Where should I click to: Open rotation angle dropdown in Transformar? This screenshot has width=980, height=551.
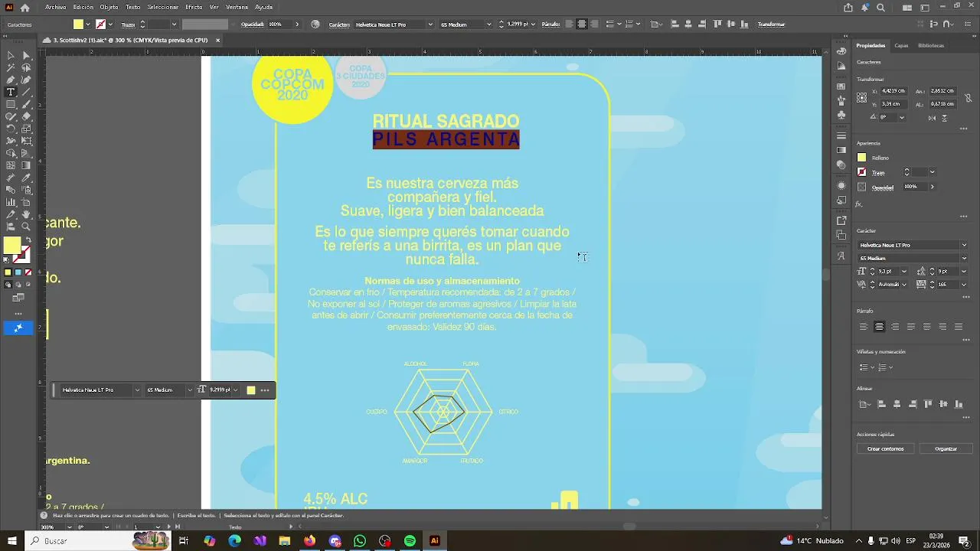pos(902,118)
